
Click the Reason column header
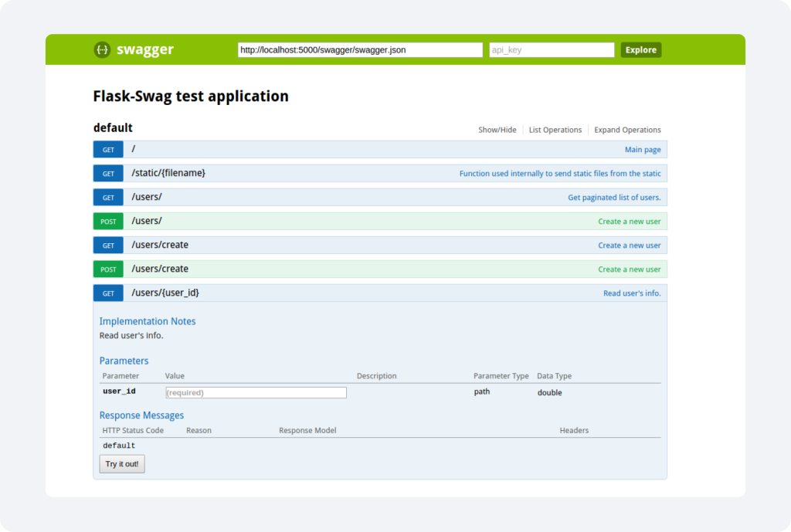[199, 431]
